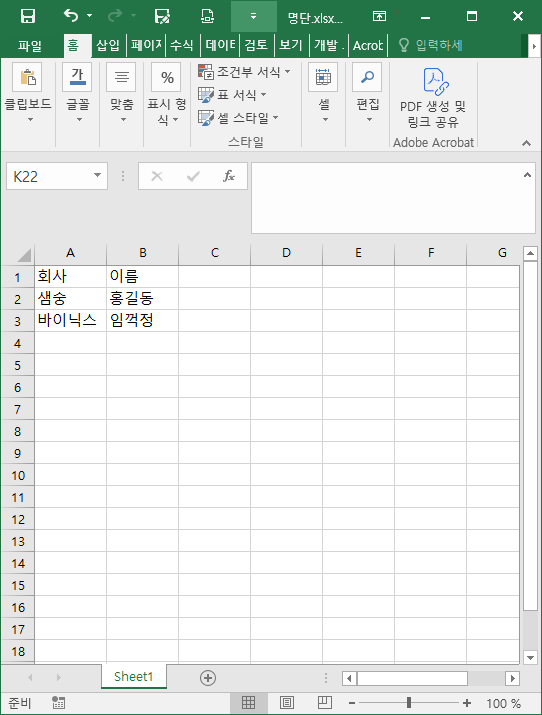The width and height of the screenshot is (542, 715).
Task: Click inside the formula bar input area
Action: click(x=386, y=198)
